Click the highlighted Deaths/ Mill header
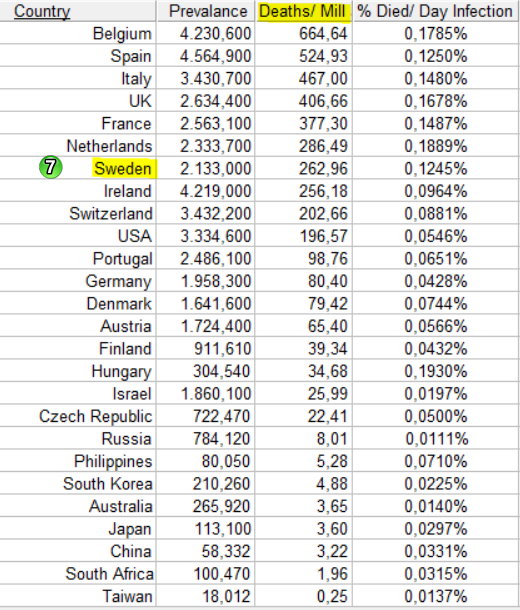This screenshot has height=610, width=520. pos(303,11)
